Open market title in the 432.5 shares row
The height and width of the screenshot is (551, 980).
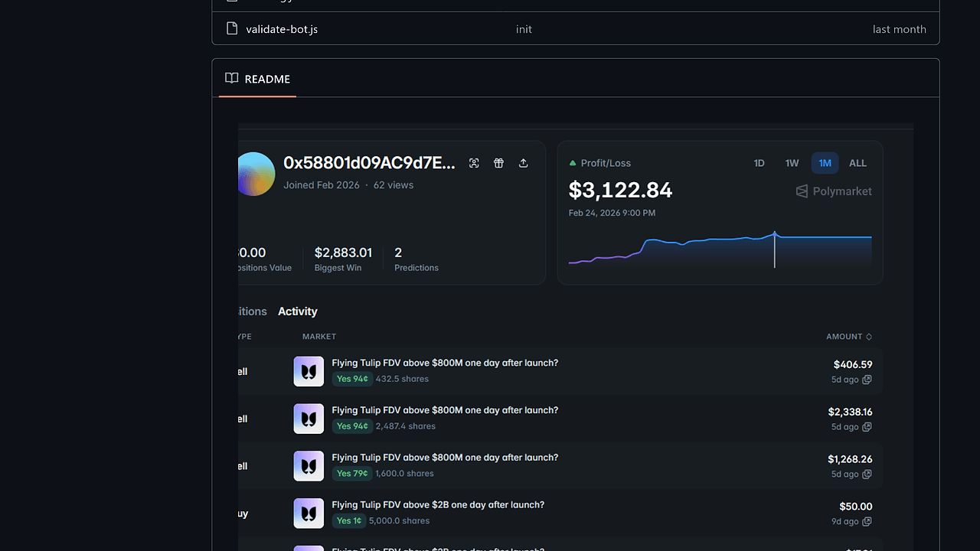click(445, 363)
